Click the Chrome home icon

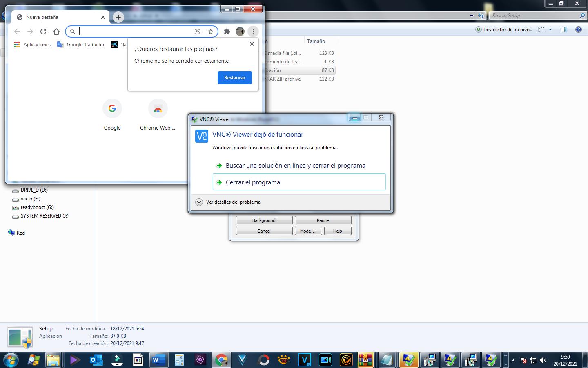[56, 31]
